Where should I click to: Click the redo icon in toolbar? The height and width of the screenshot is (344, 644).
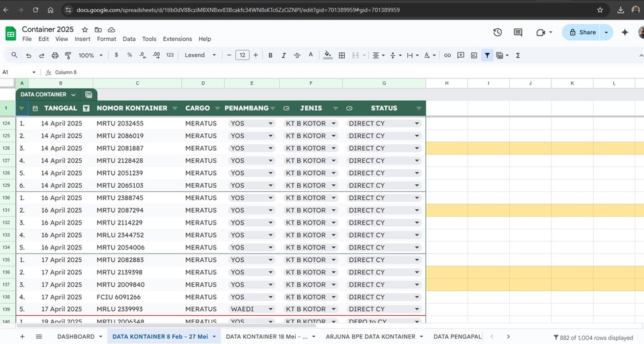42,56
